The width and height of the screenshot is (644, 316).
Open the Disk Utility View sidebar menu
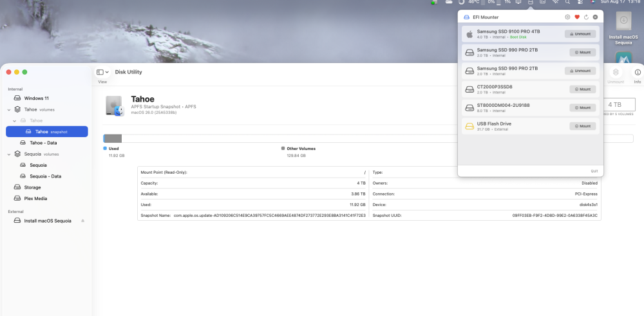(x=102, y=72)
